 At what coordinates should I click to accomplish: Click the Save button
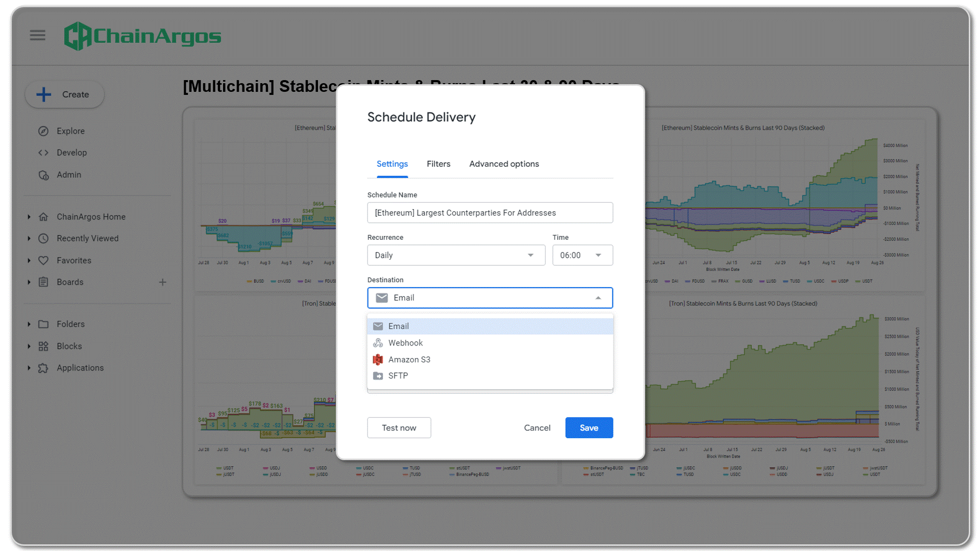point(589,428)
